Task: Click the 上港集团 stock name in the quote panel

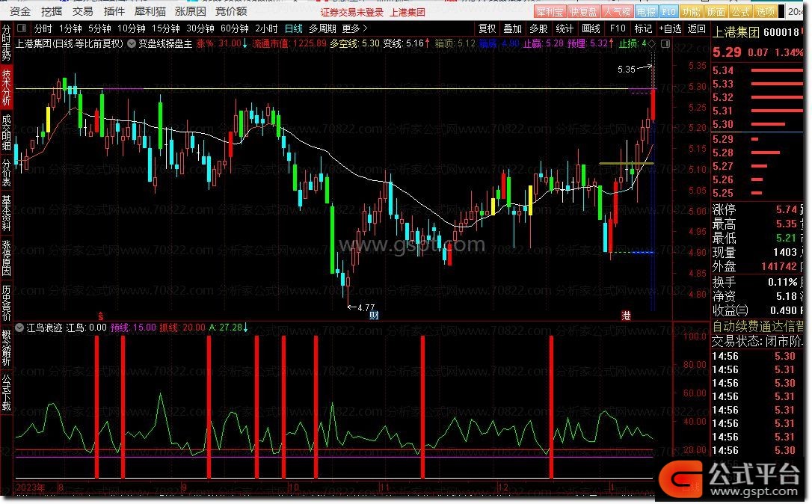Action: click(x=737, y=32)
